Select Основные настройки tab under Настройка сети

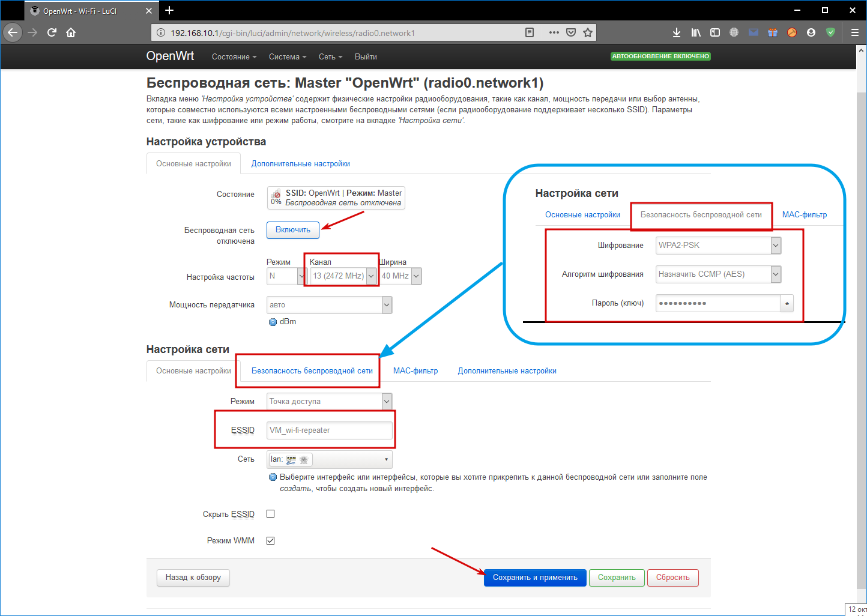click(193, 371)
